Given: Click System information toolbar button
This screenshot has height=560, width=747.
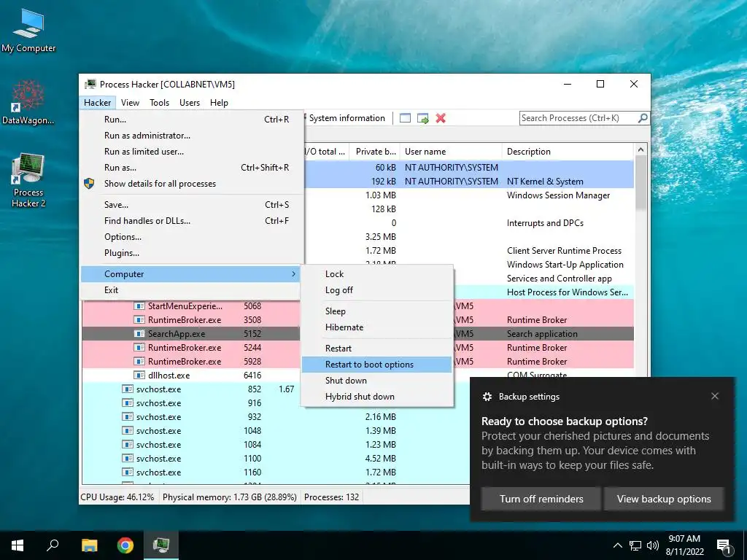Looking at the screenshot, I should pyautogui.click(x=347, y=118).
